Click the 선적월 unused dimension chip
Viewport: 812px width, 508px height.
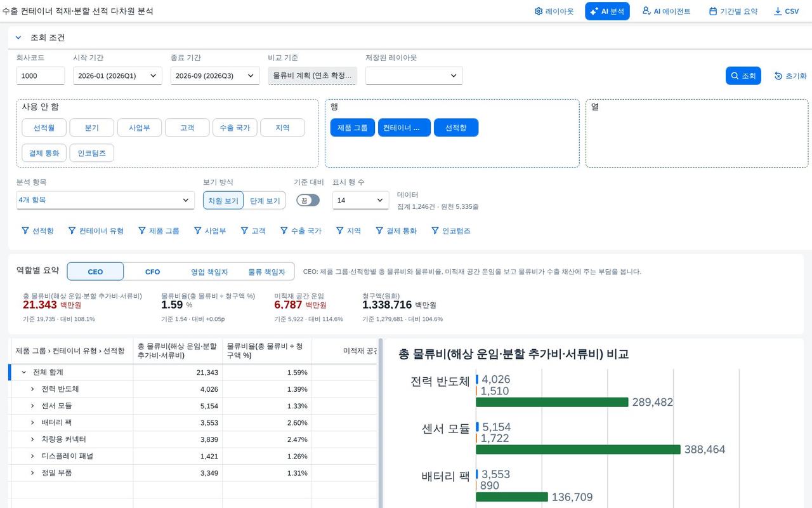point(44,128)
